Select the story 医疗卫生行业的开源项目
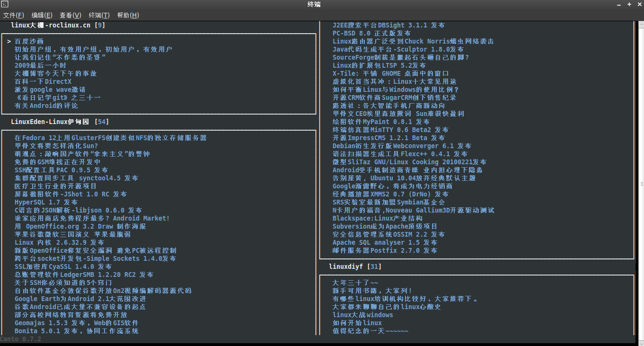The height and width of the screenshot is (346, 644). pos(55,186)
